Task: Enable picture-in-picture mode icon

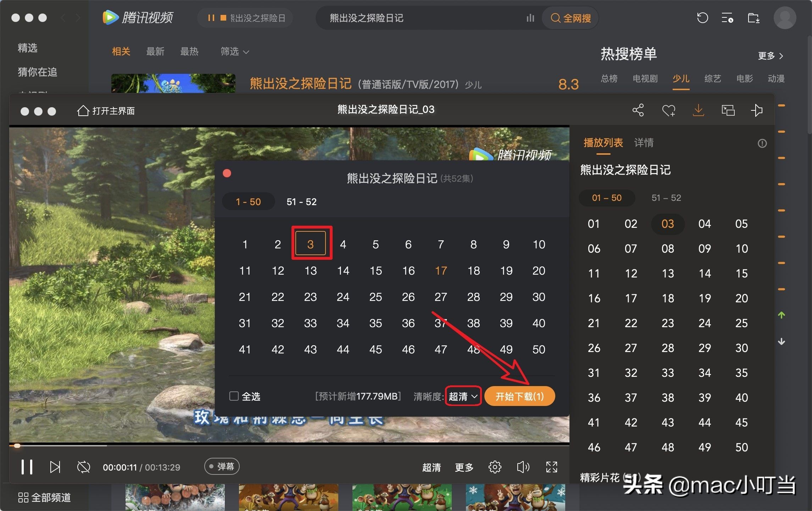Action: pyautogui.click(x=728, y=110)
